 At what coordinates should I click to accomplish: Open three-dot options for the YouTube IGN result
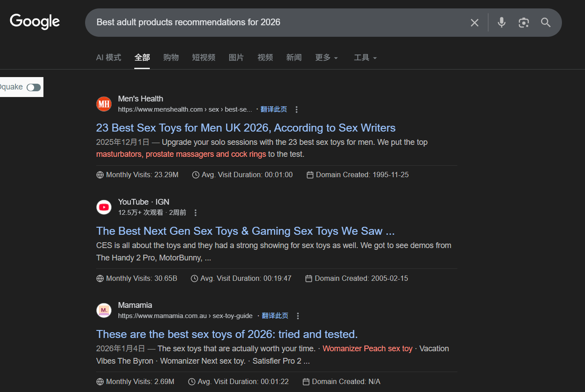point(195,213)
